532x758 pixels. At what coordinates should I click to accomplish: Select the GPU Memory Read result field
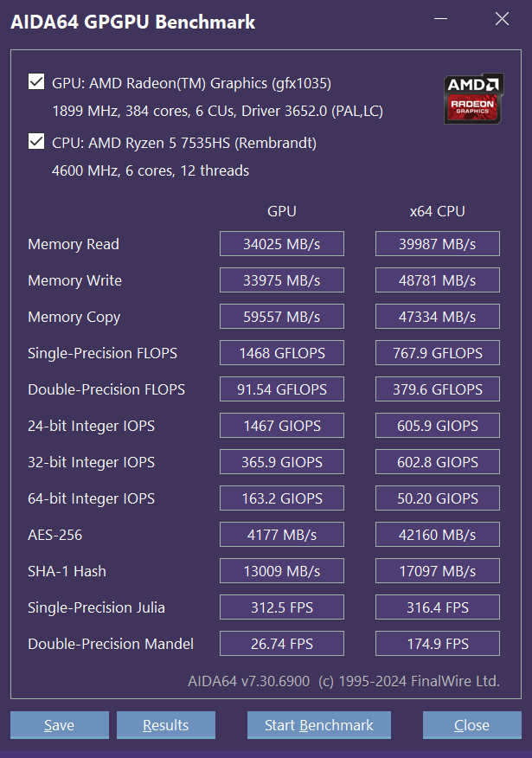click(282, 244)
